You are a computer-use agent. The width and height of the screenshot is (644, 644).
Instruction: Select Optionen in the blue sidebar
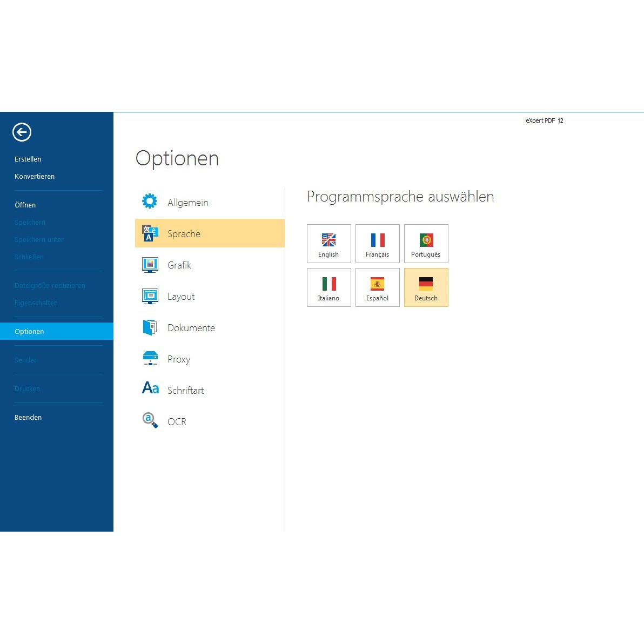pyautogui.click(x=30, y=332)
